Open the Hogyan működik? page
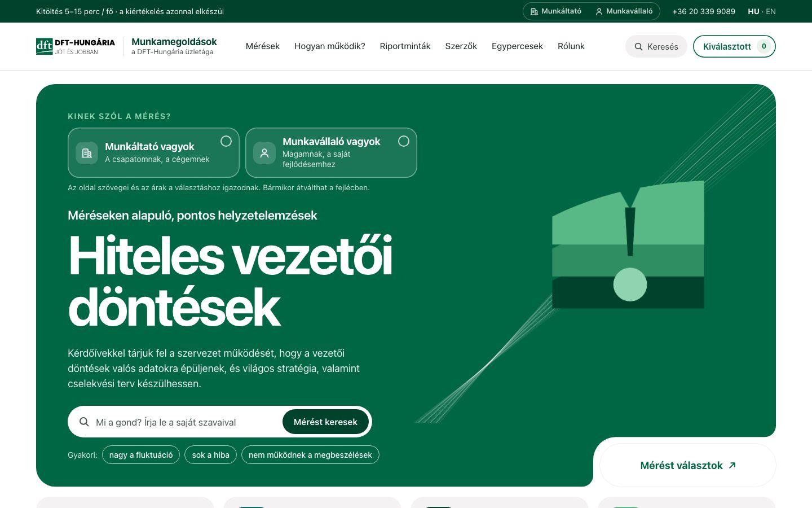The width and height of the screenshot is (812, 508). tap(330, 46)
